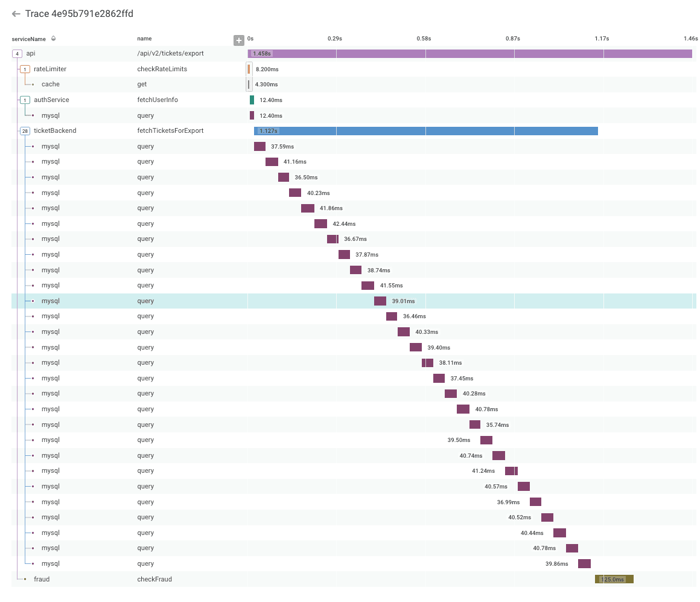The width and height of the screenshot is (700, 602).
Task: Click the color-by icon next to serviceName
Action: pos(53,39)
